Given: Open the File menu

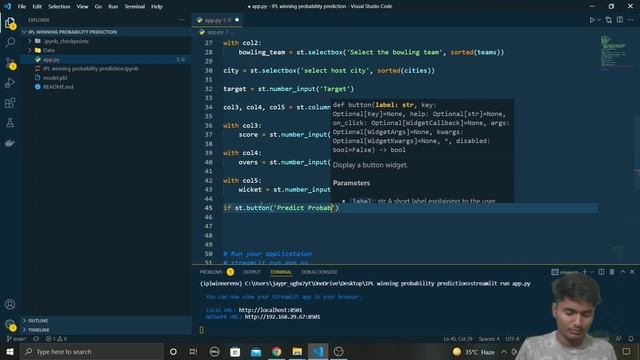Looking at the screenshot, I should coord(22,7).
